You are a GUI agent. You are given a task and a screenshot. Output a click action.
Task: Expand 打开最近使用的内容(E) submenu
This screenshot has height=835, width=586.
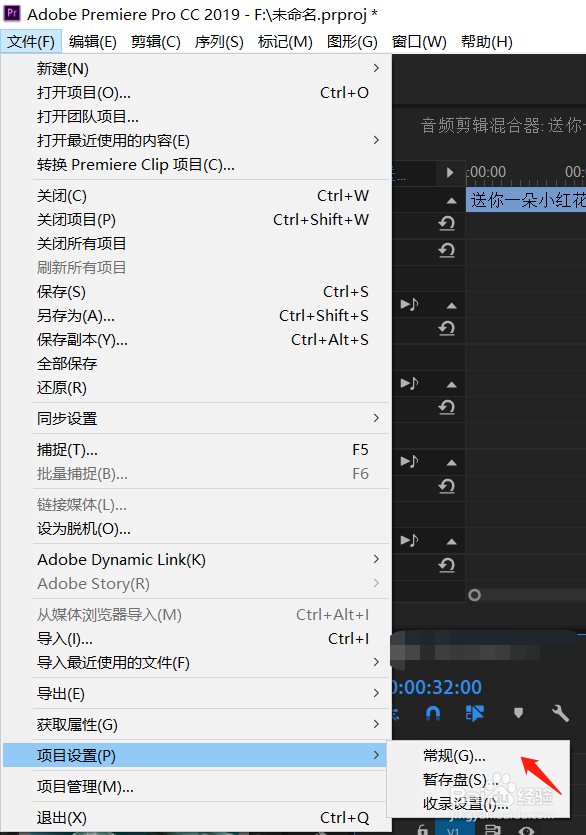pos(196,141)
